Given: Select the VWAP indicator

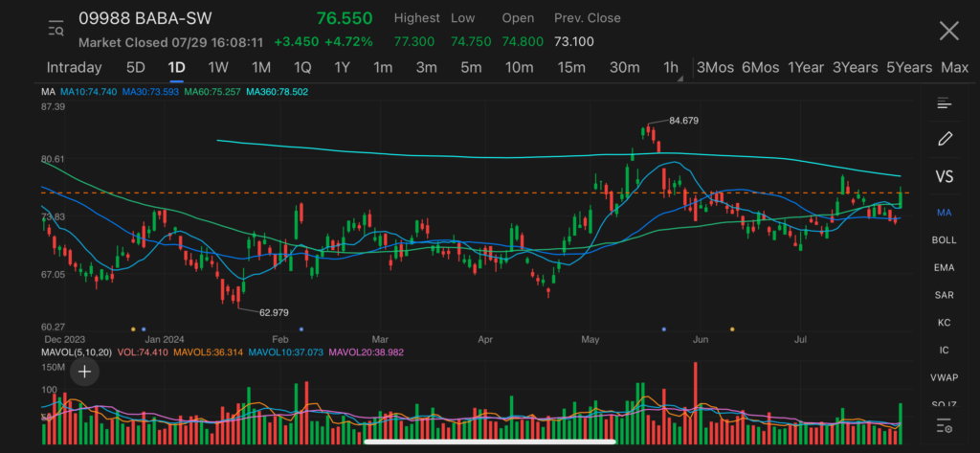Looking at the screenshot, I should [945, 377].
